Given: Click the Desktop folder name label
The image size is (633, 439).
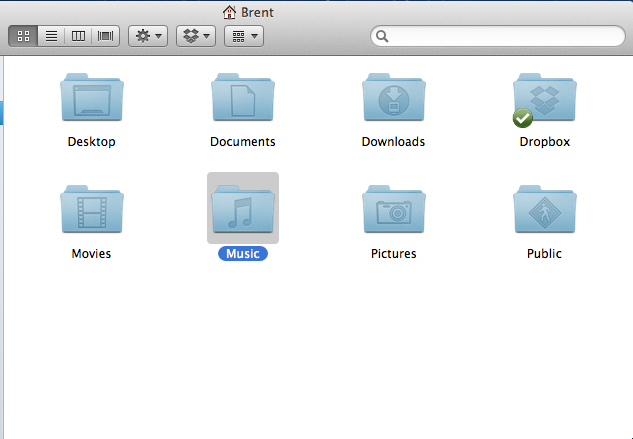Looking at the screenshot, I should pos(92,142).
